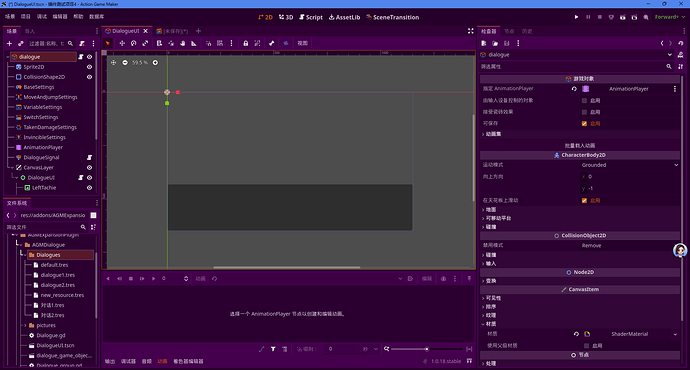Activate the Ruler Mode tool
Viewport: 690px width, 370px height.
(x=194, y=43)
